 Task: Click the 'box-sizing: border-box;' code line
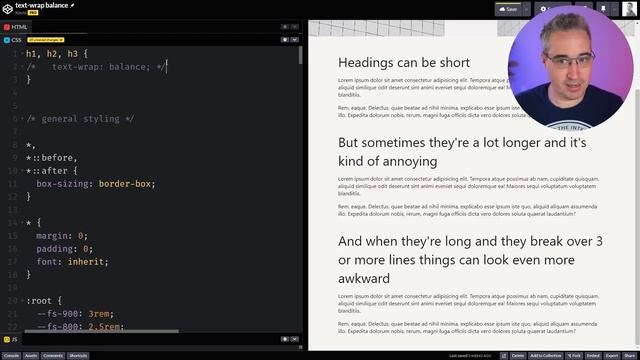tap(96, 184)
